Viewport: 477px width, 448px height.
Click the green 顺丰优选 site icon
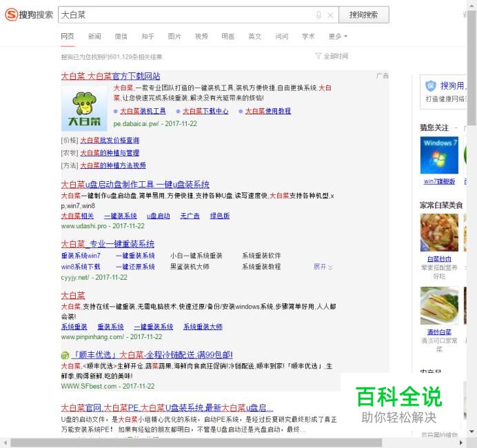pyautogui.click(x=65, y=355)
